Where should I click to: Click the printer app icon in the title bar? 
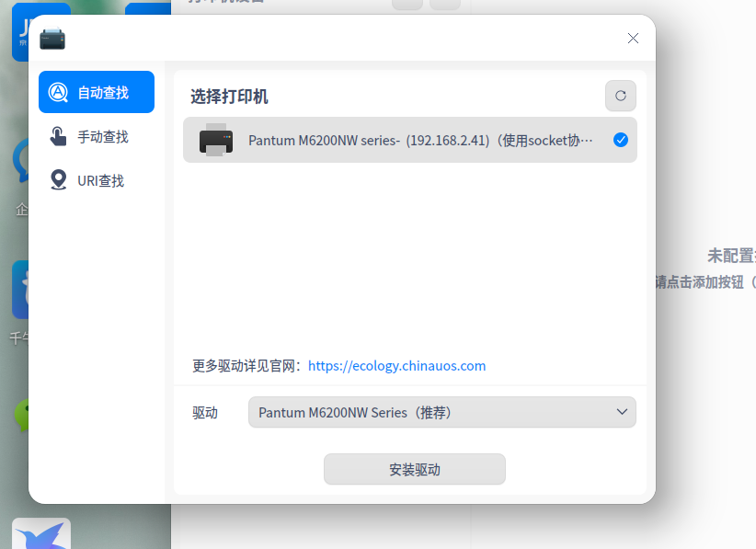[x=52, y=39]
